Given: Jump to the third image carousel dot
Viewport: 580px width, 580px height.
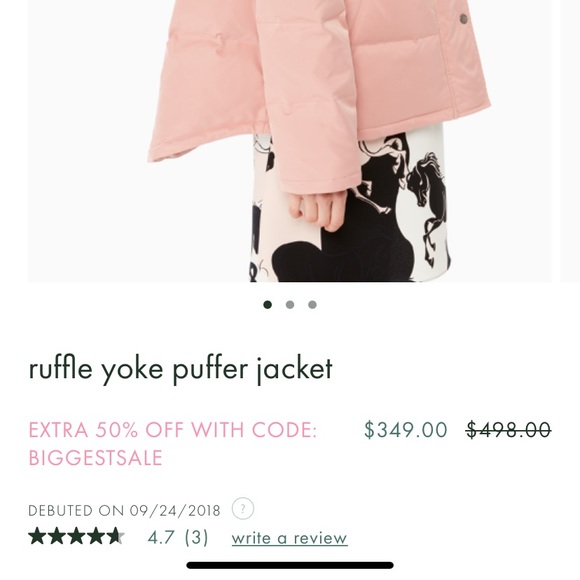Looking at the screenshot, I should pos(312,304).
